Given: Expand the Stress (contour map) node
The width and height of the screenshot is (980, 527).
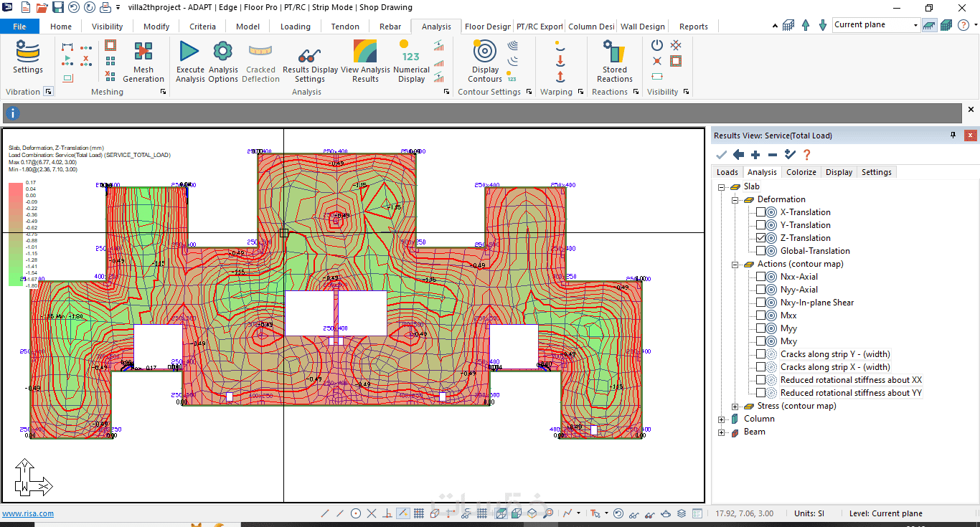Looking at the screenshot, I should pos(735,407).
